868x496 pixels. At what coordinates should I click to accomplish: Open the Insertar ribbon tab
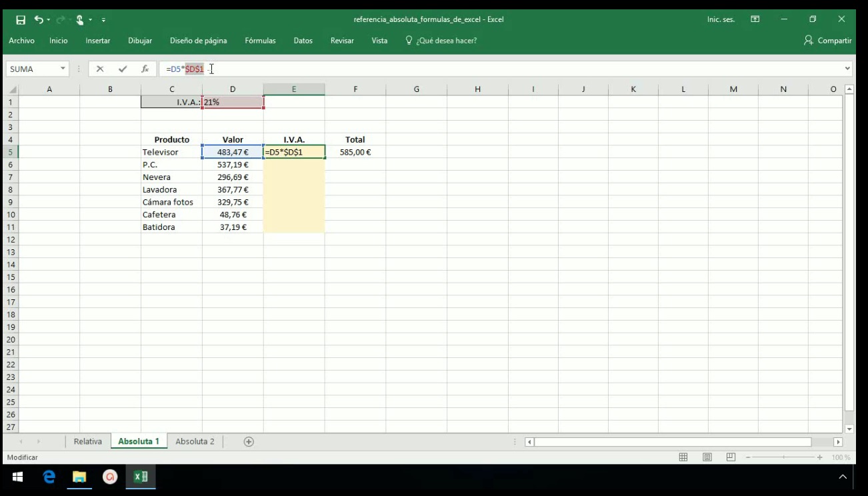click(98, 41)
